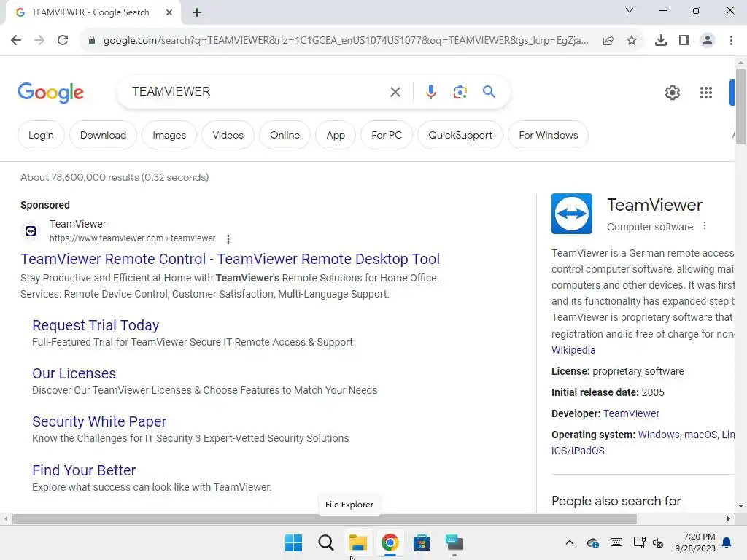This screenshot has height=560, width=747.
Task: Open the clock showing 7:20 PM
Action: click(695, 542)
